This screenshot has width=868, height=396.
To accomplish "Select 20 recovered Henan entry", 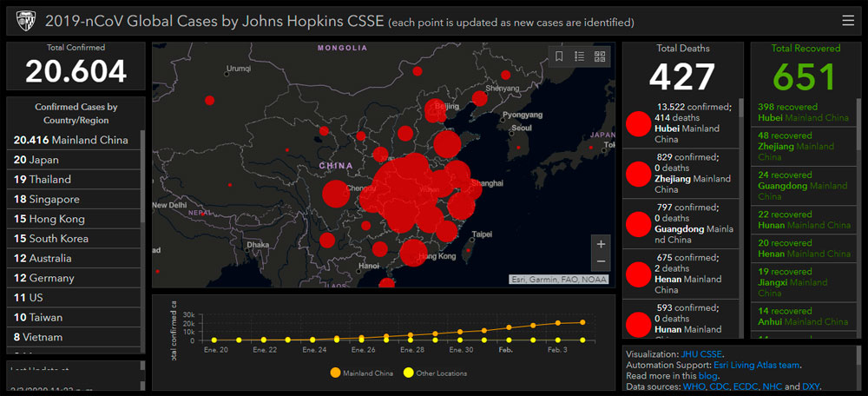I will coord(805,248).
